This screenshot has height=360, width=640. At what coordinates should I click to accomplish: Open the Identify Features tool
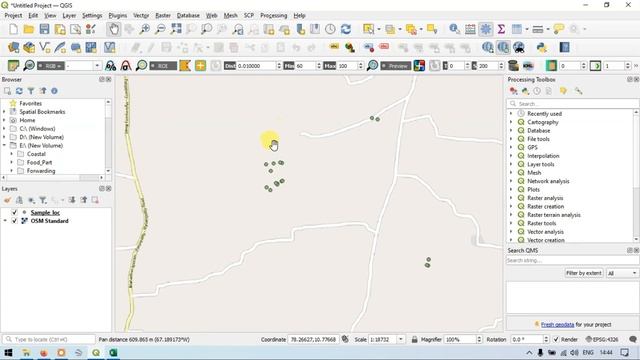point(454,29)
